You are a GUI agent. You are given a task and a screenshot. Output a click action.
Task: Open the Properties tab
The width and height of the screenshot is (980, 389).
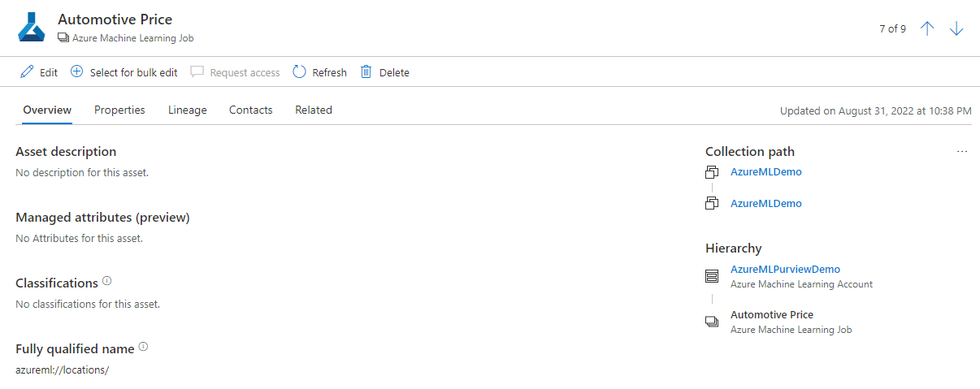pos(119,110)
